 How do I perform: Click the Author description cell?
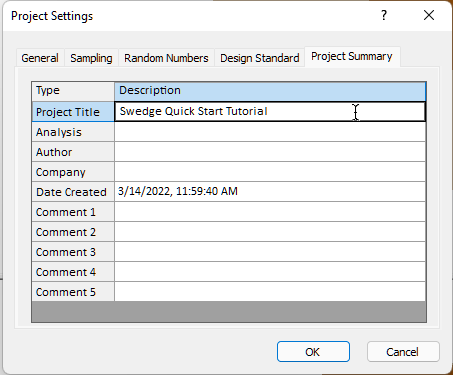tap(270, 152)
